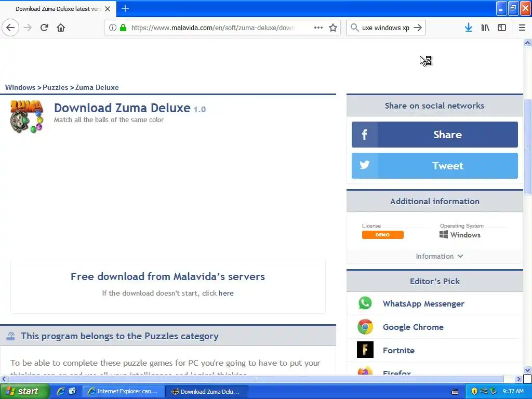This screenshot has height=399, width=532.
Task: Click the Fortnite icon
Action: 365,350
